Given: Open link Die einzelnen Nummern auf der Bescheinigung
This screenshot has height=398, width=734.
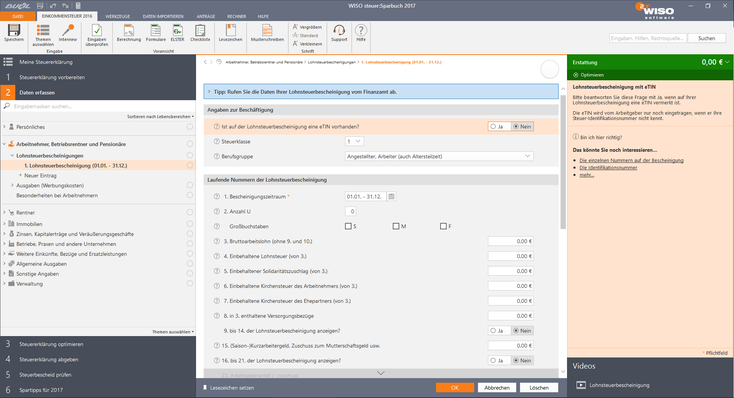Looking at the screenshot, I should 631,160.
